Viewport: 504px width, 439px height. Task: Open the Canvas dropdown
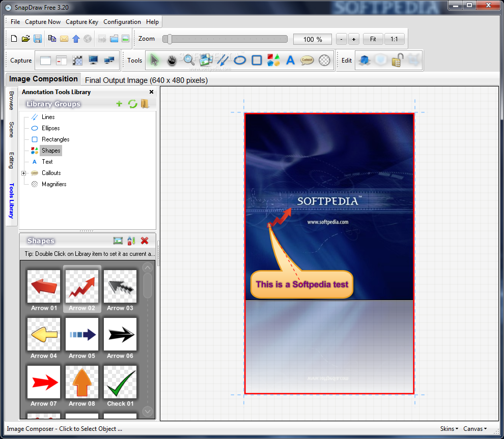tap(475, 429)
